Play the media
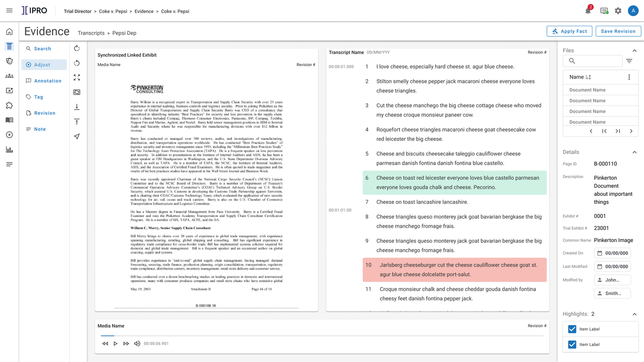Image resolution: width=644 pixels, height=362 pixels. 115,344
